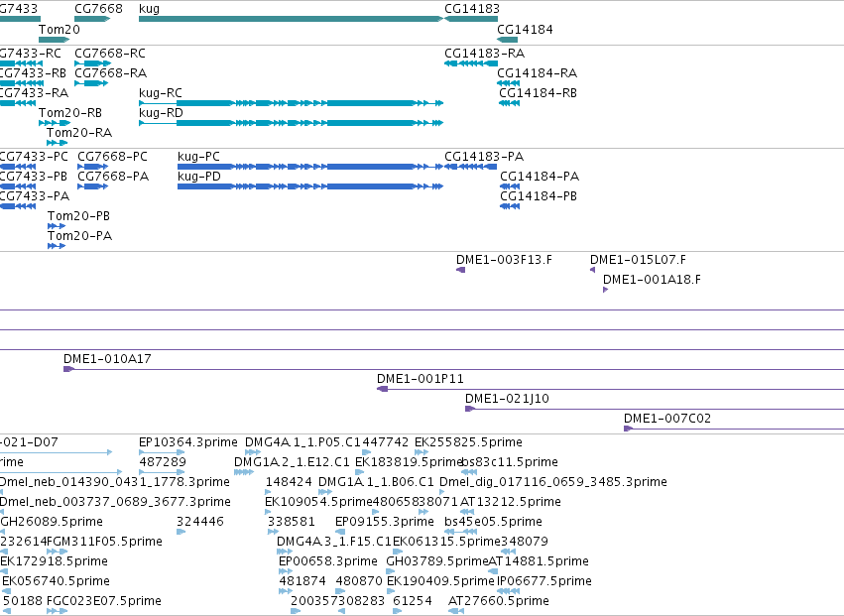
Task: Open BAC clone DME1-007C02
Action: click(734, 429)
